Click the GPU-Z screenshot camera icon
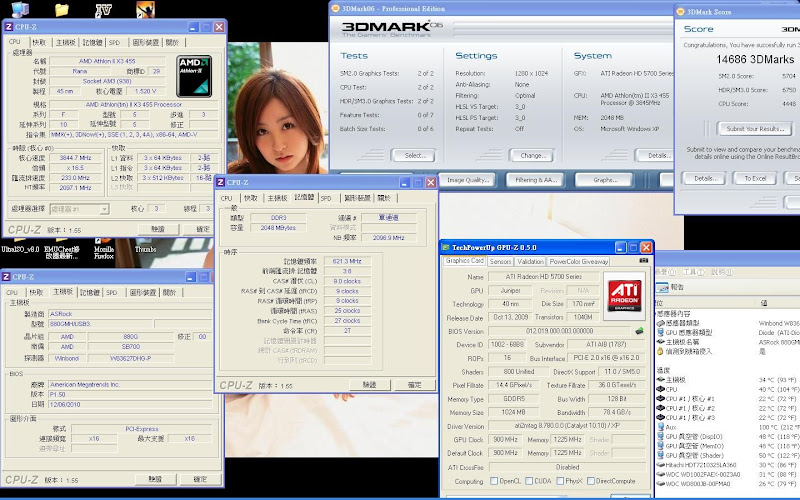This screenshot has height=500, width=800. tap(644, 261)
